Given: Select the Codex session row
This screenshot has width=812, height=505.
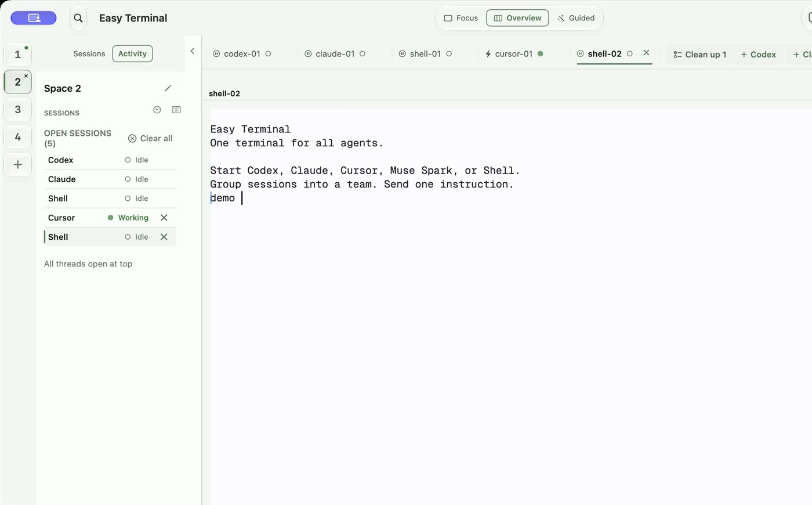Looking at the screenshot, I should (x=110, y=160).
